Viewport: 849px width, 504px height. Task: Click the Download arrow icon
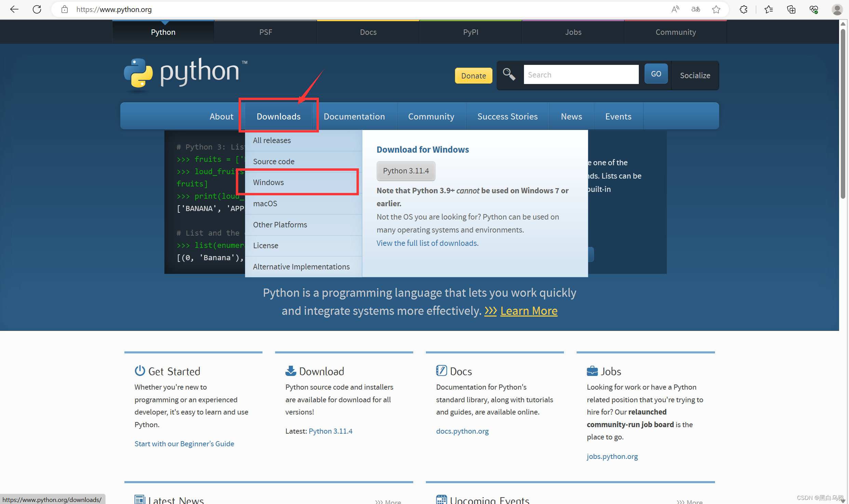click(x=291, y=371)
